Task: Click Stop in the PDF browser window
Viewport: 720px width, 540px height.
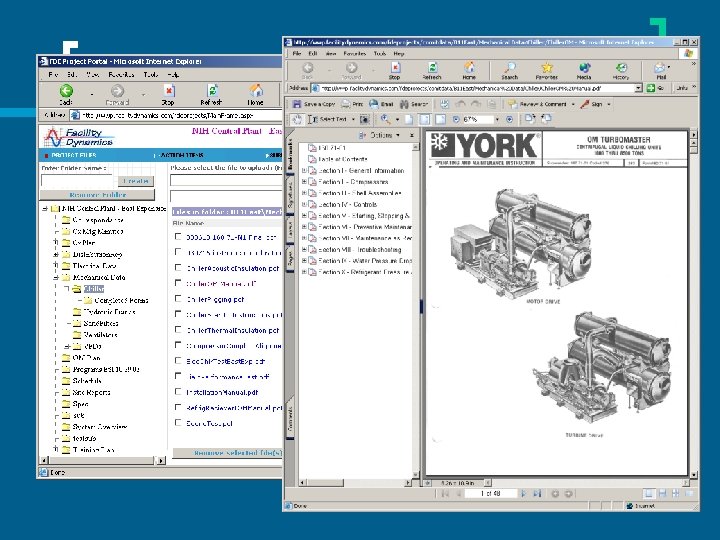Action: 395,71
